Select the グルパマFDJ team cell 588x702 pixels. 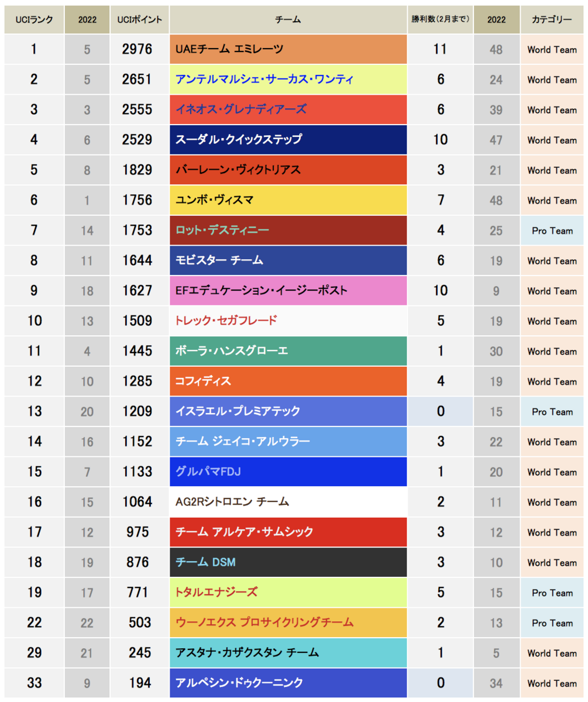pos(288,472)
